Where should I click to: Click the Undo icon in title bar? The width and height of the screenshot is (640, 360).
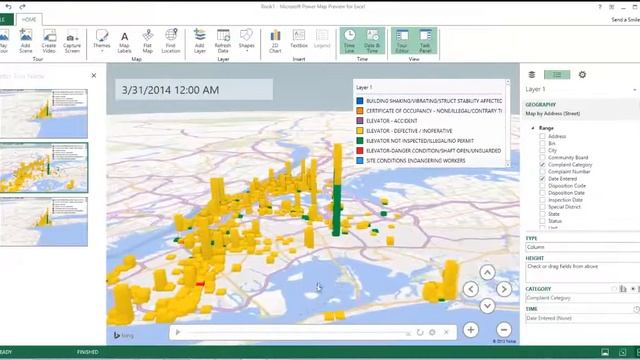9,7
